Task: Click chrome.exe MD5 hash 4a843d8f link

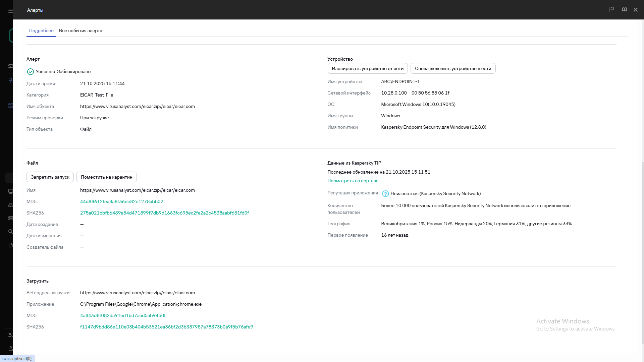Action: [x=123, y=315]
